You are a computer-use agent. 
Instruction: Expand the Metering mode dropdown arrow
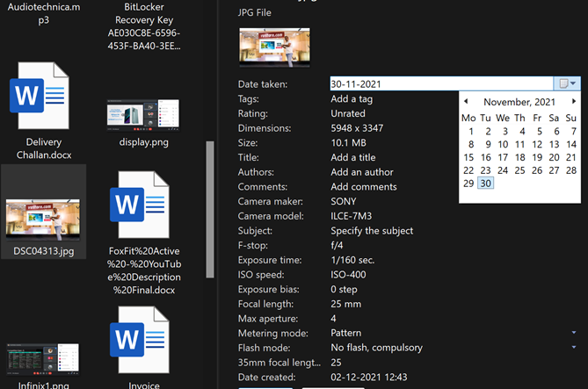point(573,333)
